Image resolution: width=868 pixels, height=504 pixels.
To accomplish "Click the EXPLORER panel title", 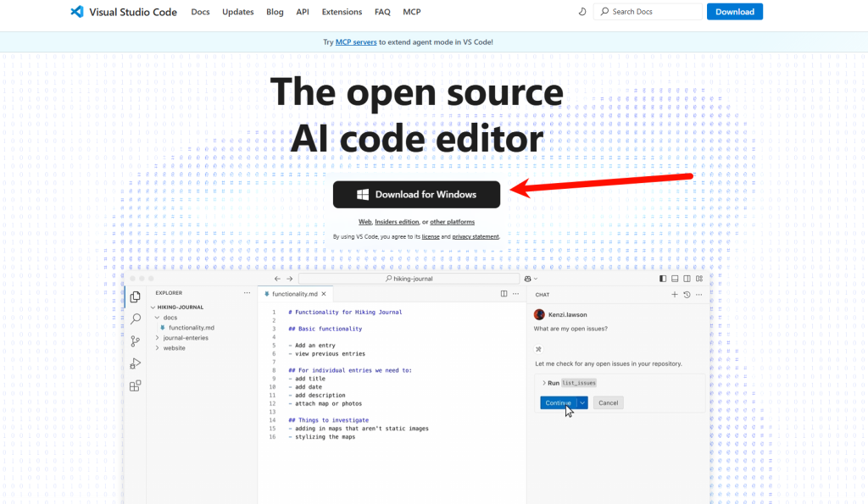I will pyautogui.click(x=169, y=293).
